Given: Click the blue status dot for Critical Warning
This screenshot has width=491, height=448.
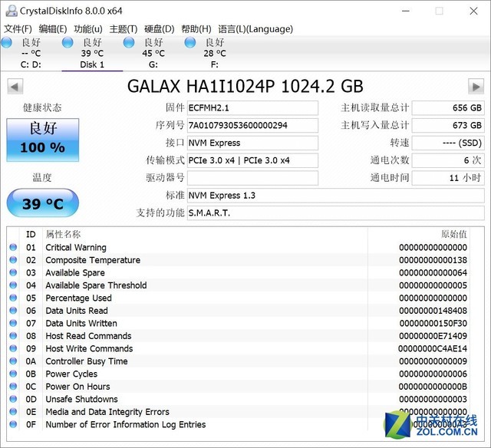Looking at the screenshot, I should point(13,247).
